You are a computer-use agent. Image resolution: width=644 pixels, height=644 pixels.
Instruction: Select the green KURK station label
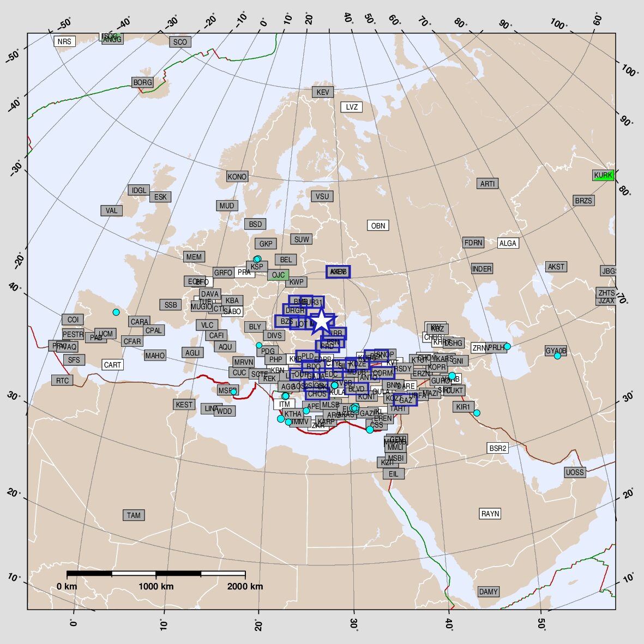click(x=603, y=175)
